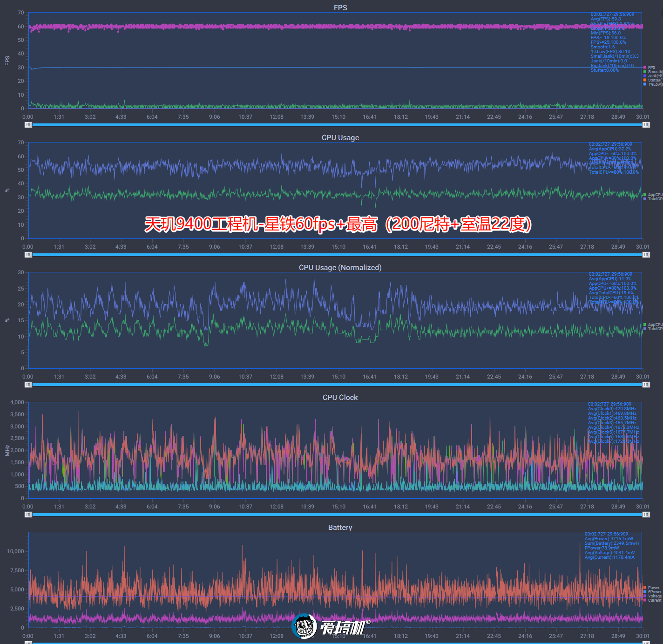Click the blue range bar under the FPS chart
This screenshot has width=663, height=644.
click(x=338, y=125)
